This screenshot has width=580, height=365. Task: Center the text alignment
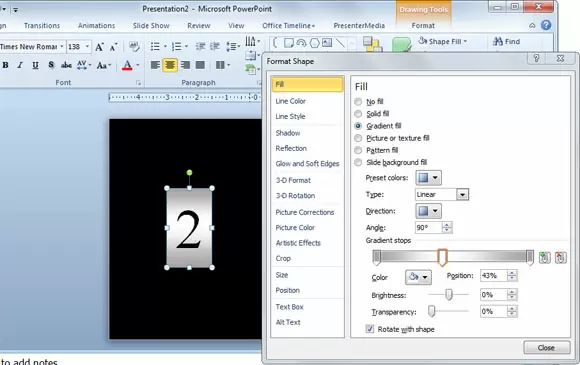[x=170, y=65]
